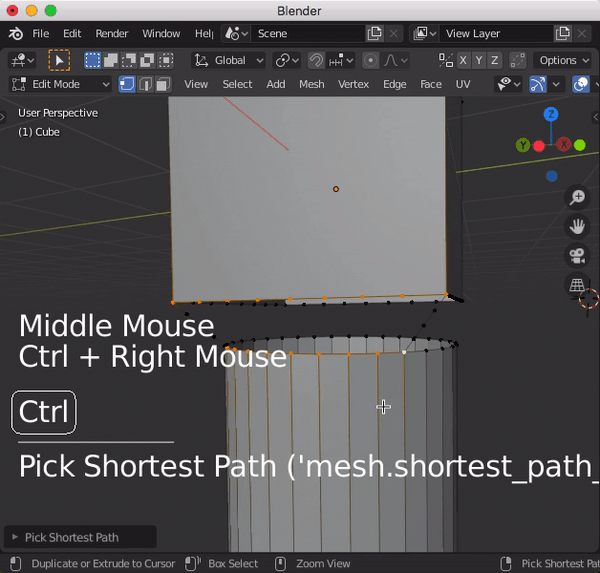Open the Face menu
This screenshot has height=573, width=600.
coord(431,84)
